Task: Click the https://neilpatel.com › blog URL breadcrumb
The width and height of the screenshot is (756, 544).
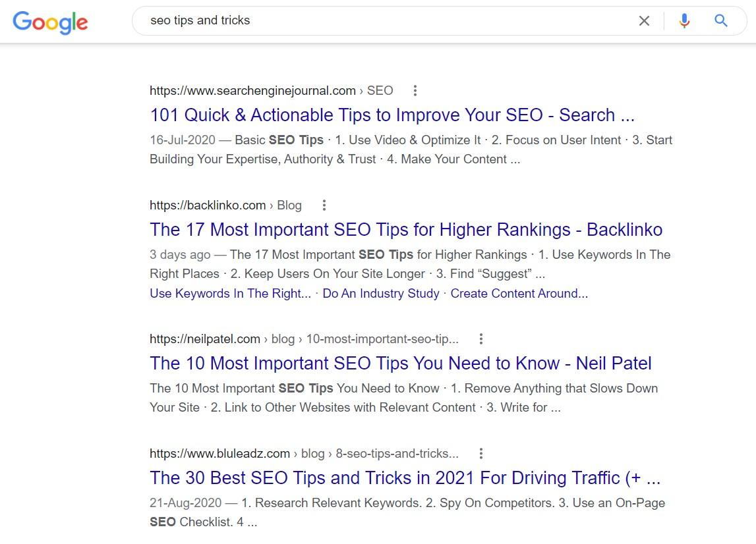Action: [305, 339]
